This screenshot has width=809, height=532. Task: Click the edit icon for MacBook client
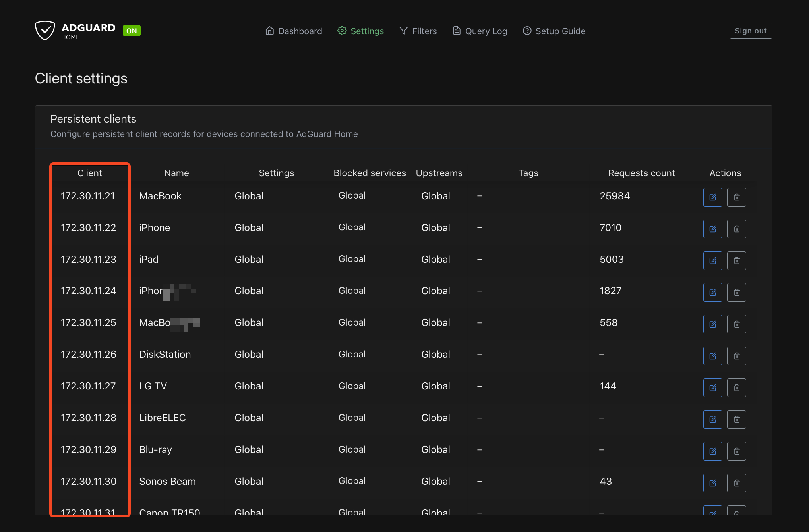(x=712, y=197)
